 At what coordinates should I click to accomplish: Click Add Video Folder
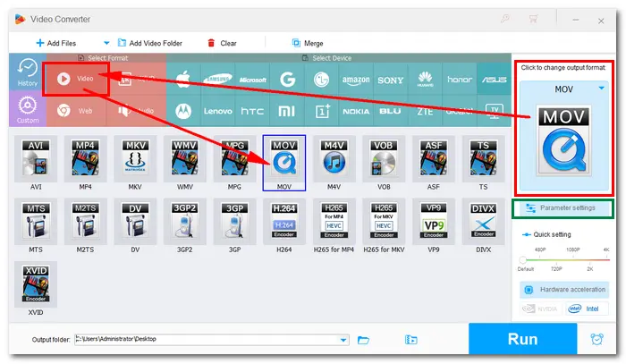point(150,43)
